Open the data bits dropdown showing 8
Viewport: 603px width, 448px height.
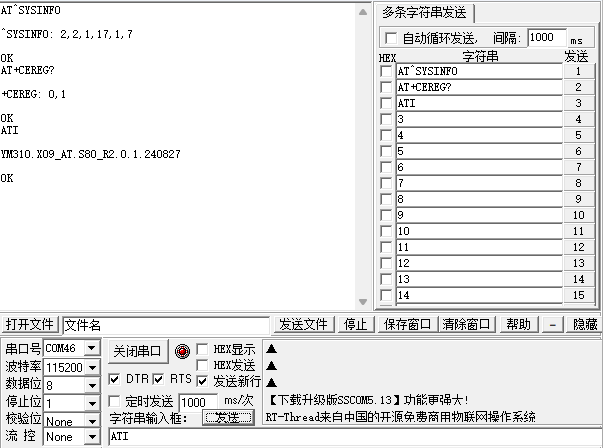click(92, 385)
